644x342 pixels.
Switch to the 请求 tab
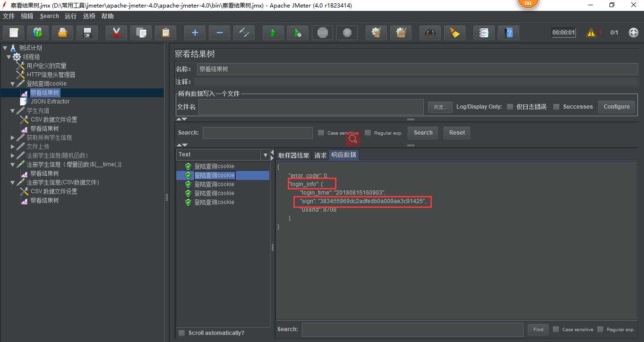(x=320, y=155)
